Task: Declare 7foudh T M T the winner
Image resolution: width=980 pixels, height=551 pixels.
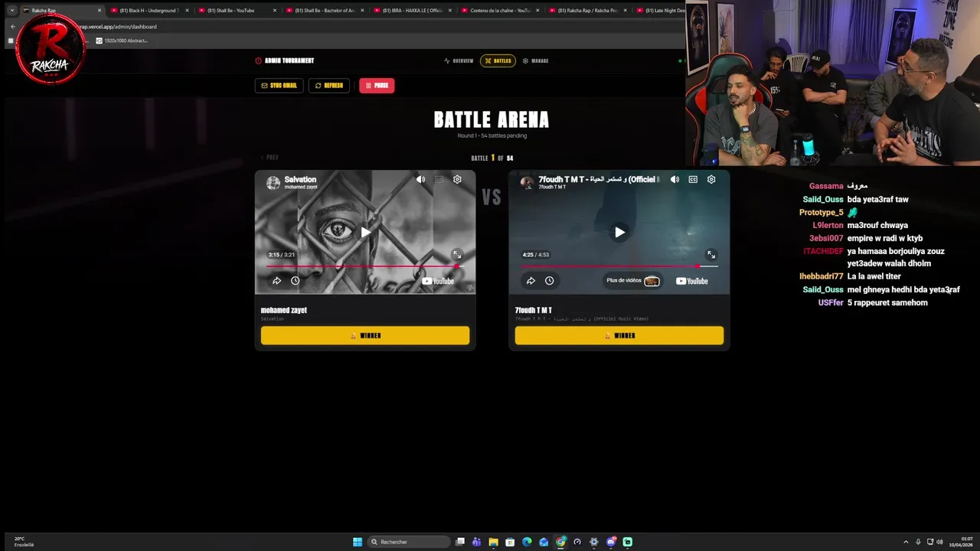Action: tap(619, 335)
